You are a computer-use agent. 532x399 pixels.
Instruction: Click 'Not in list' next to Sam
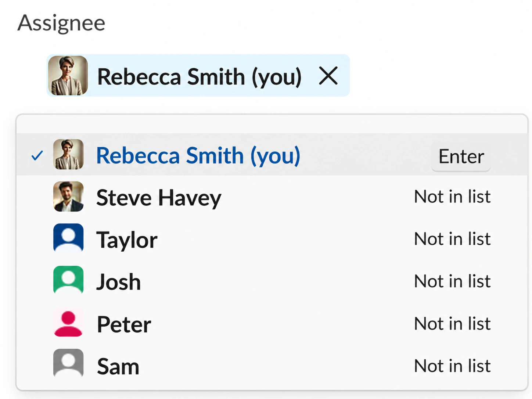point(452,366)
